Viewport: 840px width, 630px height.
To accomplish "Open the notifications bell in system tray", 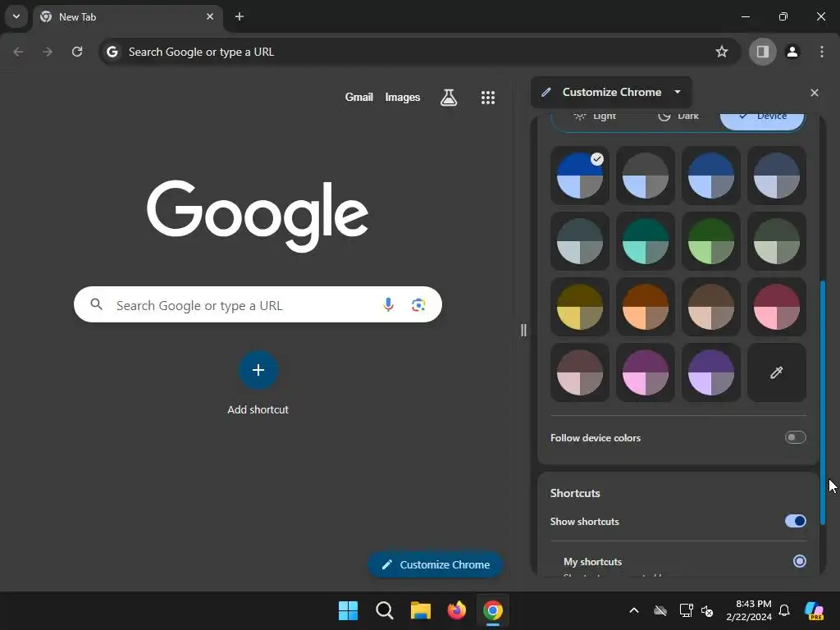I will (783, 610).
